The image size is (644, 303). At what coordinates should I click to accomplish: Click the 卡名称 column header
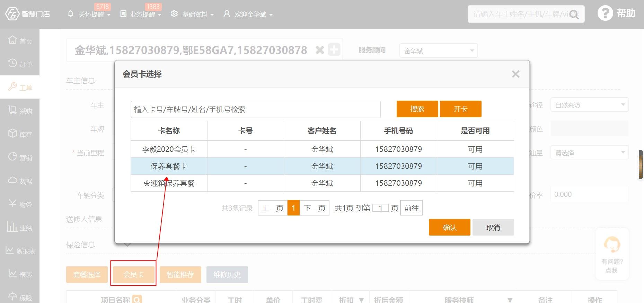pos(169,130)
